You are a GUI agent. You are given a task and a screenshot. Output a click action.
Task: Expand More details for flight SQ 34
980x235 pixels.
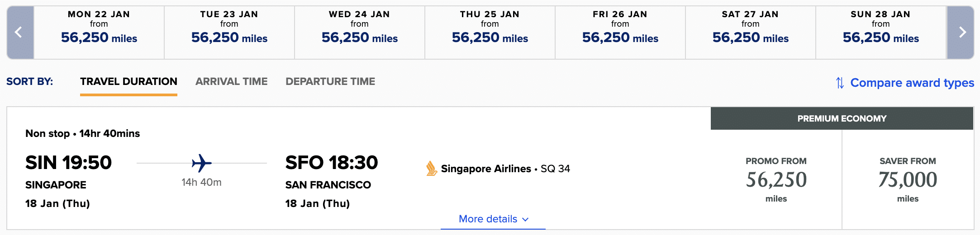[488, 219]
